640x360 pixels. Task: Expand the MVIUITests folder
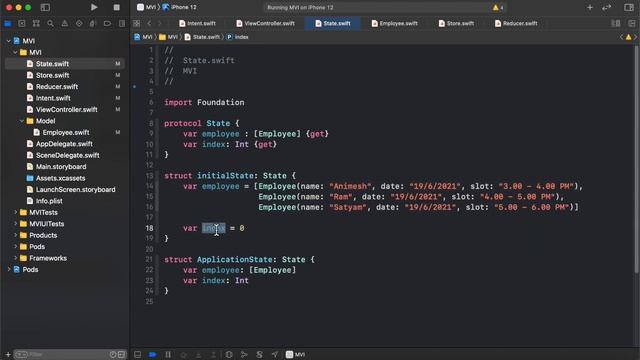[x=15, y=224]
